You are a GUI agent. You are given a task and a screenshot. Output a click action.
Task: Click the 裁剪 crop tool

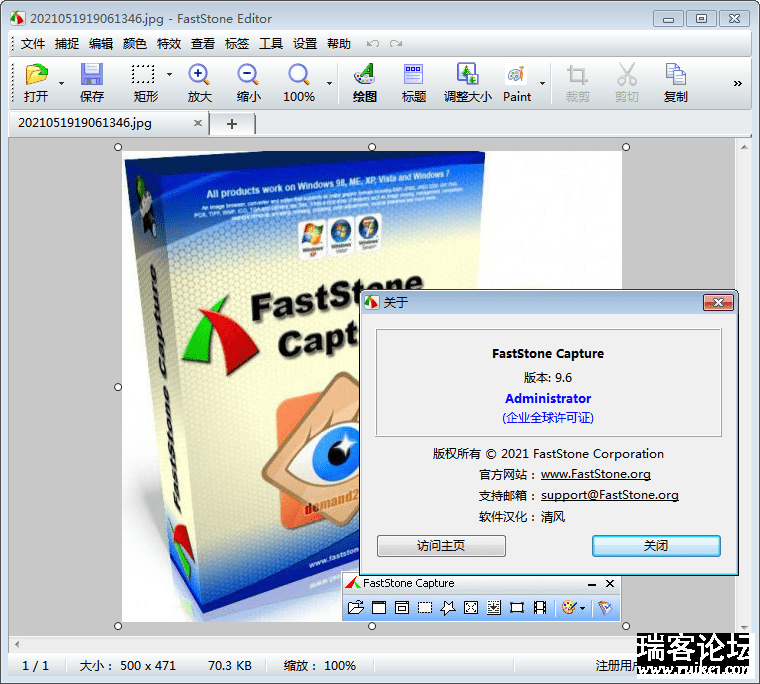(577, 75)
